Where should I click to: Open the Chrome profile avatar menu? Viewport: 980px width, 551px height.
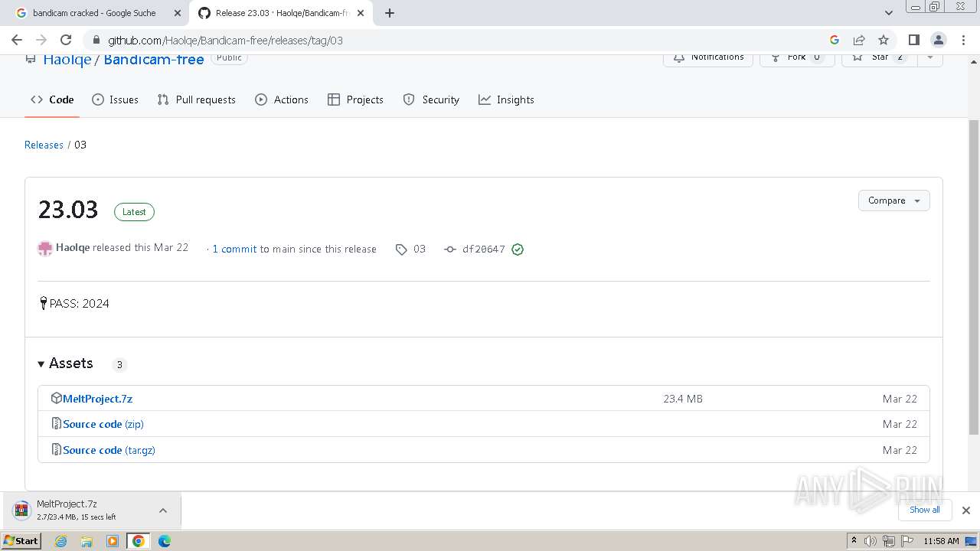pyautogui.click(x=938, y=40)
